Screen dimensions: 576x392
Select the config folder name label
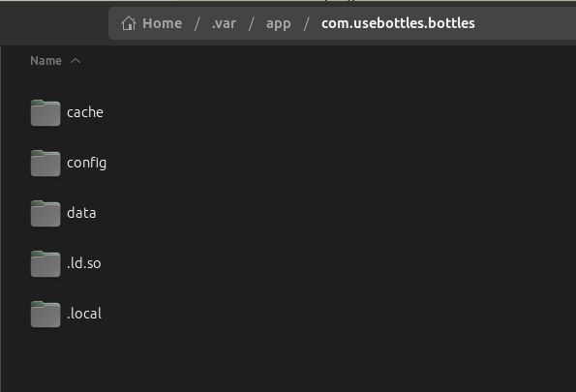coord(87,164)
